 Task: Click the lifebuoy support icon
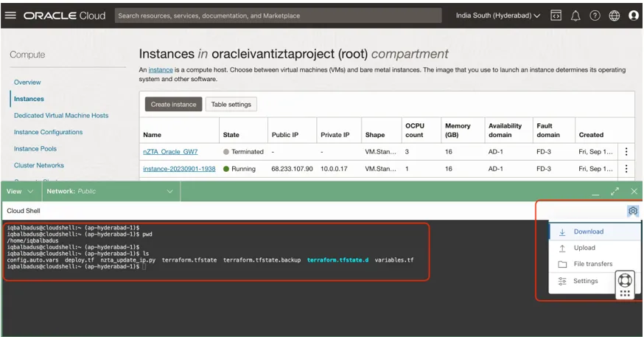[x=625, y=280]
